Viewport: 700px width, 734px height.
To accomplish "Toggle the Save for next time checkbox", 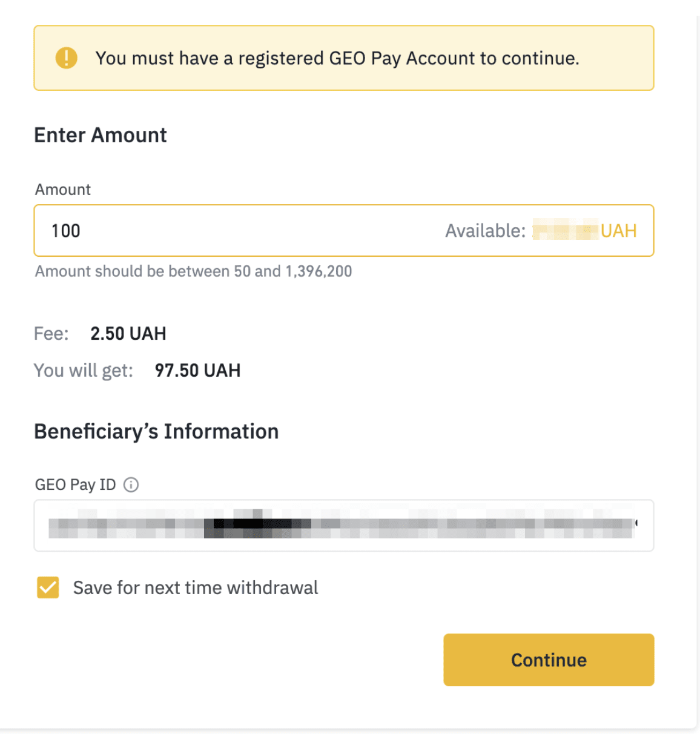I will point(48,587).
